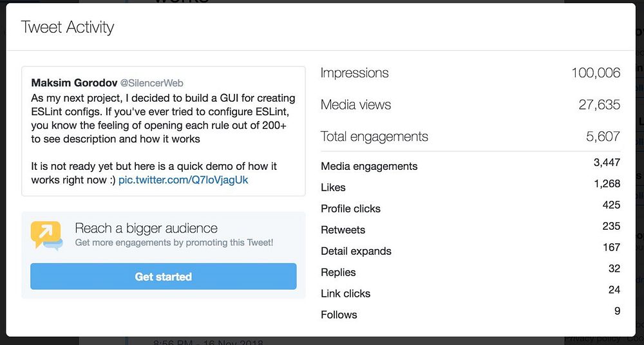The image size is (644, 345).
Task: Click the Media engagements stat
Action: [470, 164]
